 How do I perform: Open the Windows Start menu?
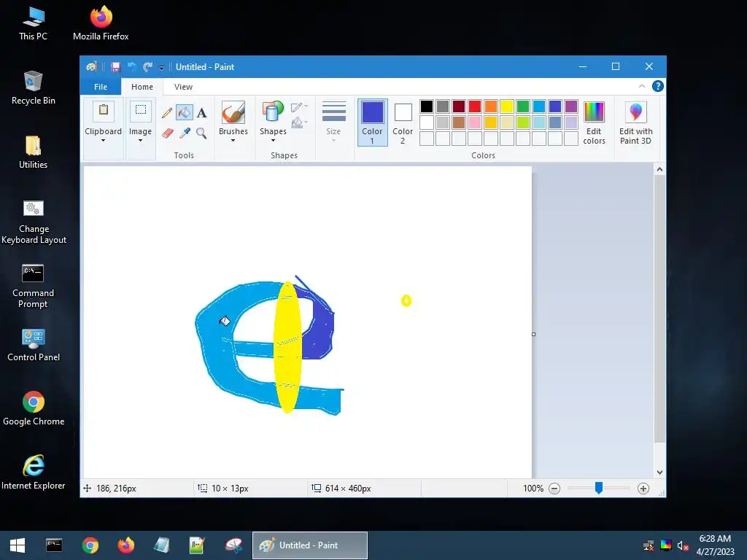click(x=18, y=545)
